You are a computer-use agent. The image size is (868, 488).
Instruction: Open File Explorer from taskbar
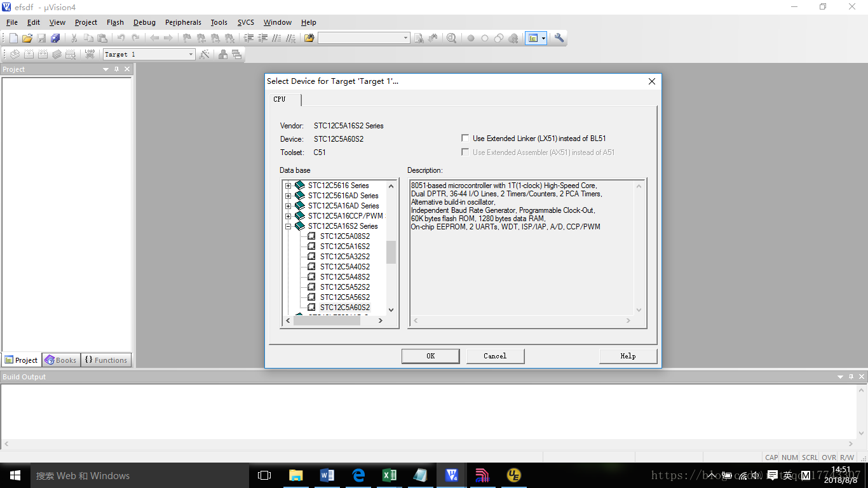(x=295, y=475)
